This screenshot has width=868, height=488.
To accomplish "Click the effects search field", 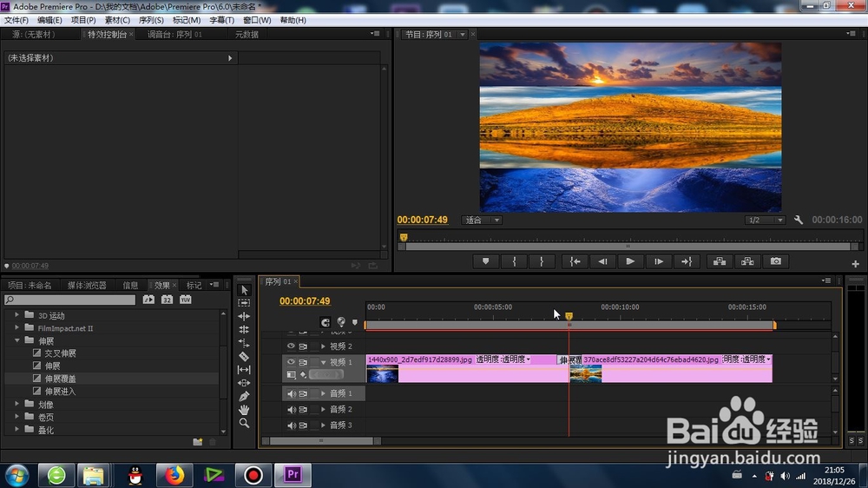I will [x=69, y=300].
